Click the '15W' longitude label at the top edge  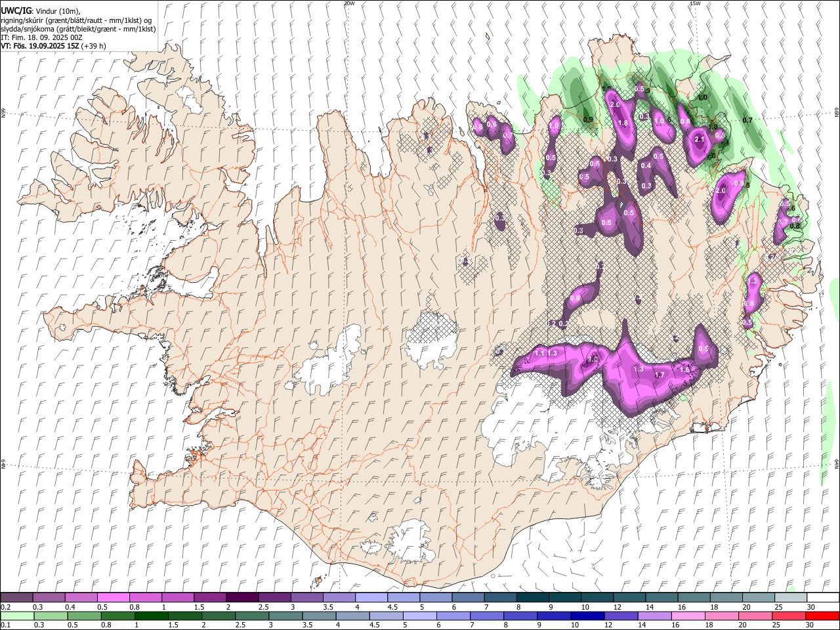(695, 3)
